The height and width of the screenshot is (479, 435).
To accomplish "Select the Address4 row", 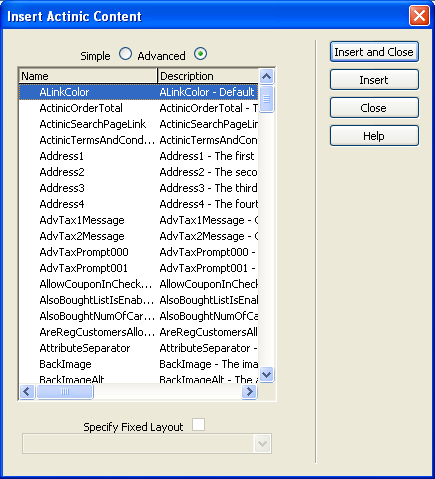I will 139,204.
